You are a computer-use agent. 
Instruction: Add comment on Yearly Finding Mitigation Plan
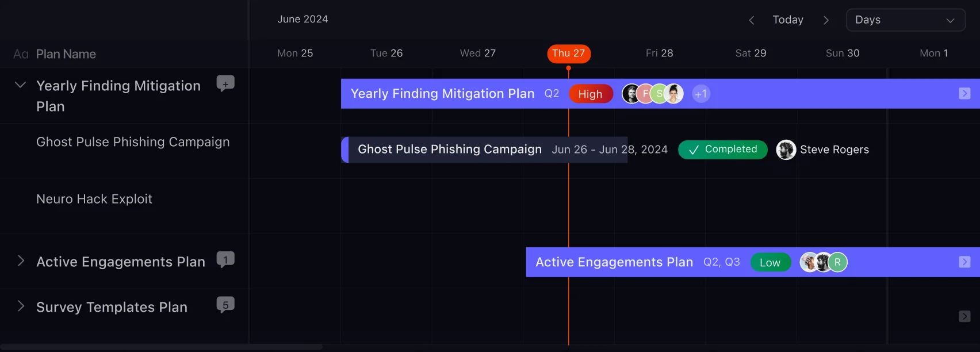pyautogui.click(x=225, y=84)
